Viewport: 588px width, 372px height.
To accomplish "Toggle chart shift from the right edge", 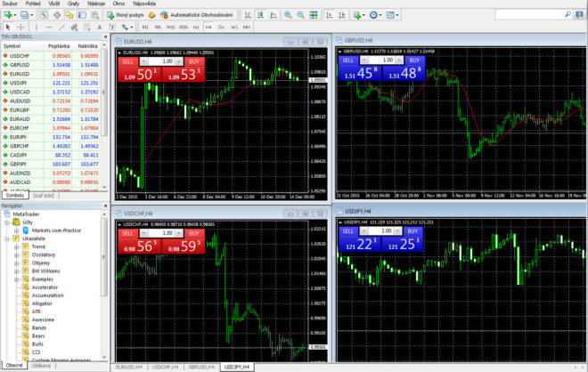I will [342, 15].
